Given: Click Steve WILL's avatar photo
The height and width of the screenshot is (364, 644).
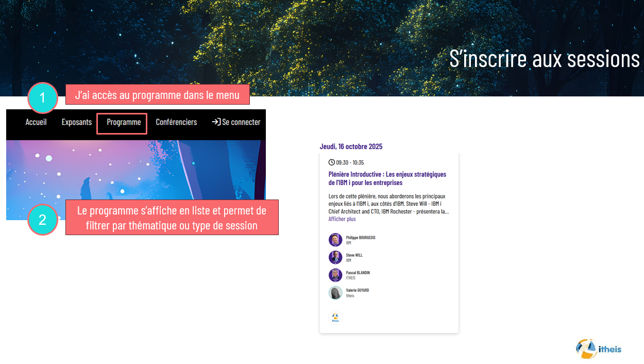Looking at the screenshot, I should pos(335,257).
